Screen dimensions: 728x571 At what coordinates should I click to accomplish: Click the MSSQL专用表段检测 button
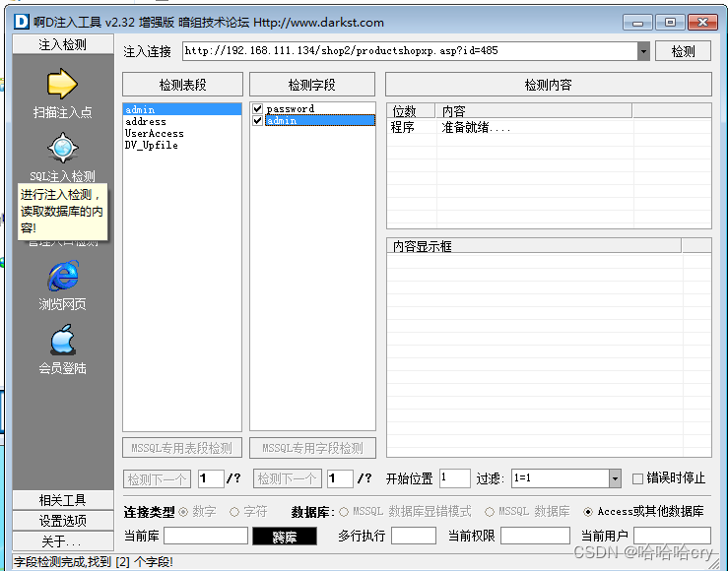(x=182, y=448)
